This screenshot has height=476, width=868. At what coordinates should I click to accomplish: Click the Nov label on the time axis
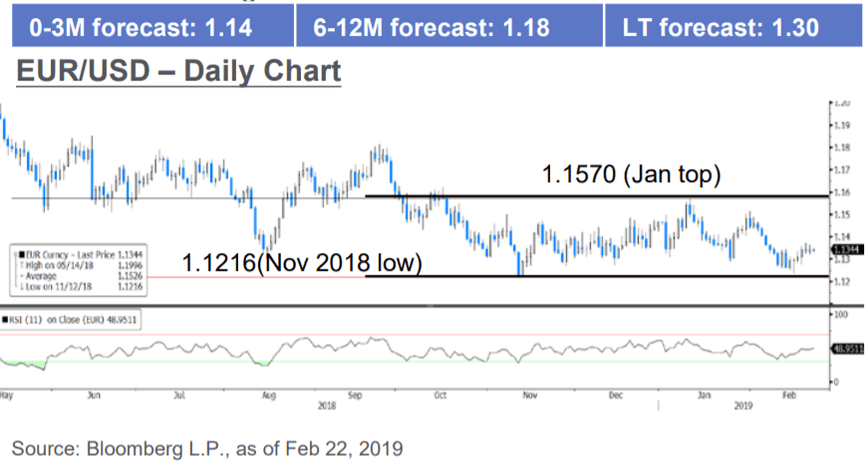[x=527, y=395]
